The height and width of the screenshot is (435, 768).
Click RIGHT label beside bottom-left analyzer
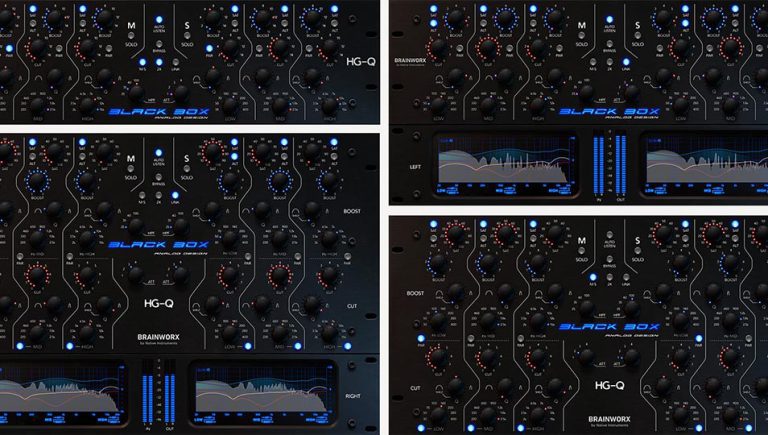353,396
